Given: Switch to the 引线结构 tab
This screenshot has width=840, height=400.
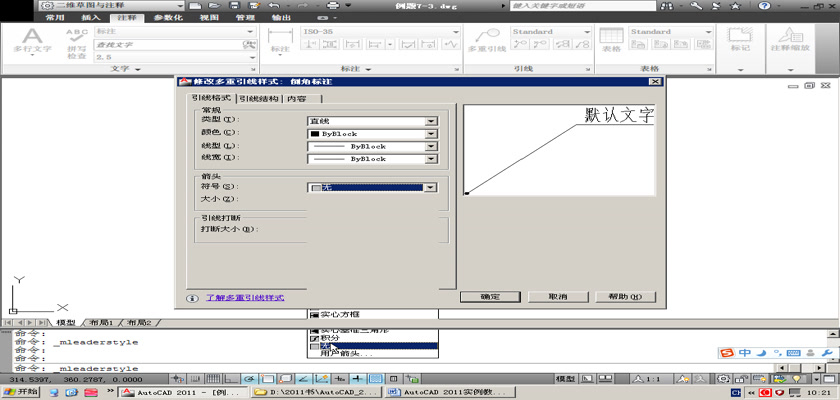Looking at the screenshot, I should 259,99.
